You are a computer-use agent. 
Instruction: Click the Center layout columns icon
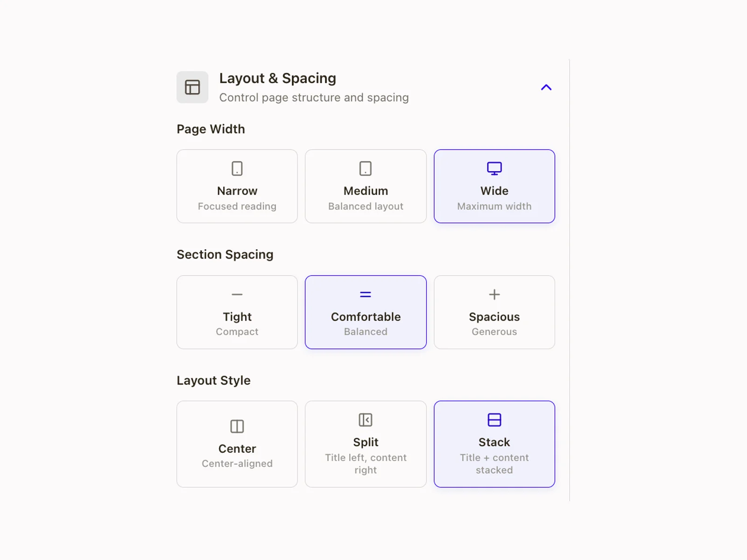pyautogui.click(x=237, y=426)
